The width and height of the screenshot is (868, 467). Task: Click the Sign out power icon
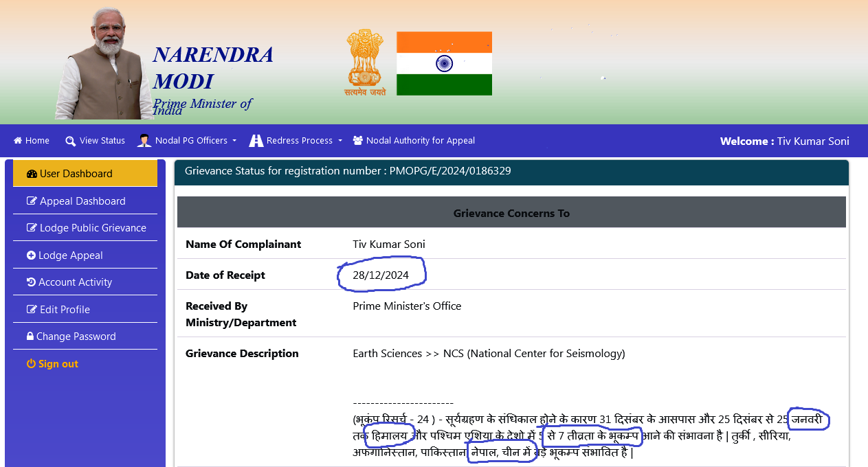point(31,364)
